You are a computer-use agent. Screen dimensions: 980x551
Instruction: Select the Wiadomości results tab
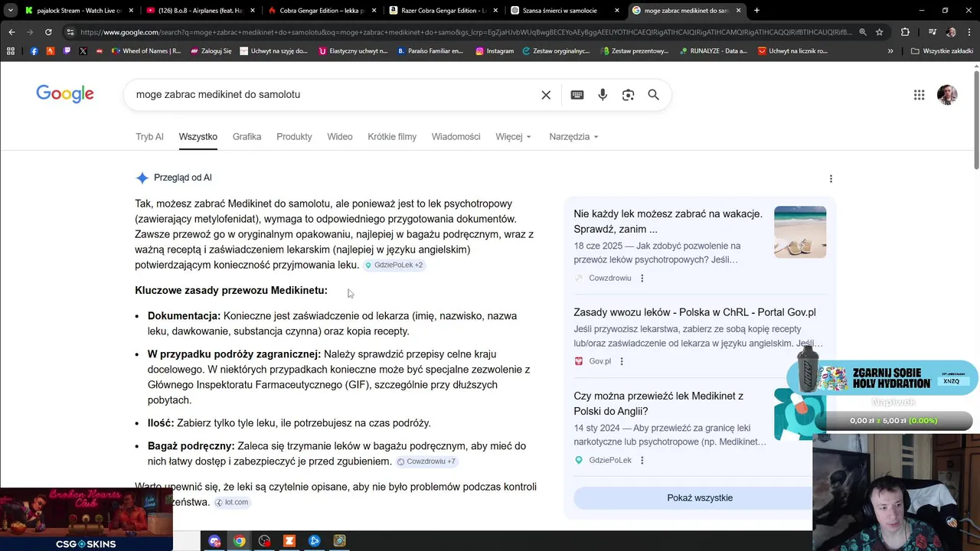[456, 137]
